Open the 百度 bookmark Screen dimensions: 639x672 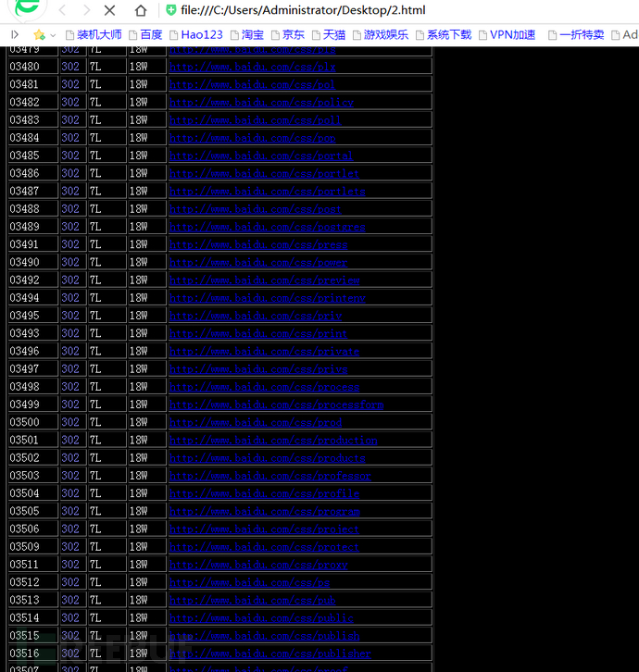[145, 35]
